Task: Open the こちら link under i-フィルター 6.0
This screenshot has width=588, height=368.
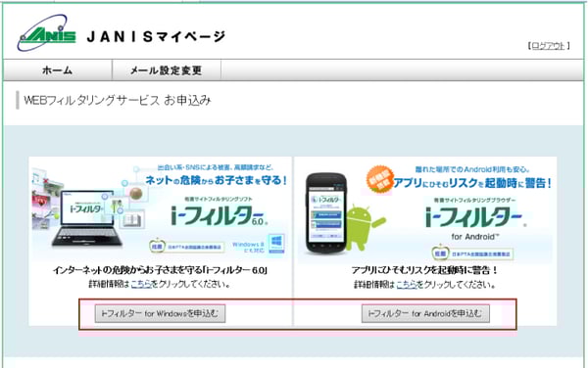Action: click(141, 284)
